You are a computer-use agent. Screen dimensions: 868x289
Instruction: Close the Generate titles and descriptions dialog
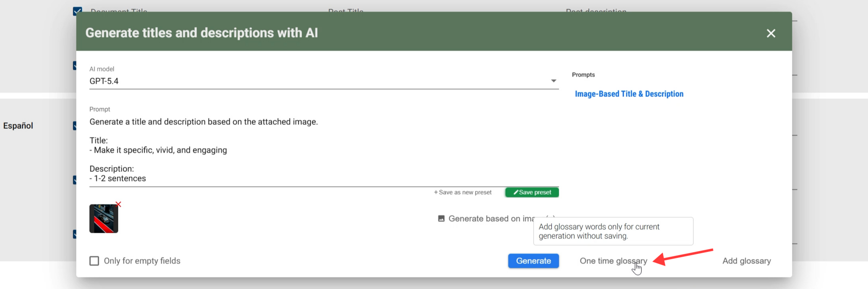770,33
